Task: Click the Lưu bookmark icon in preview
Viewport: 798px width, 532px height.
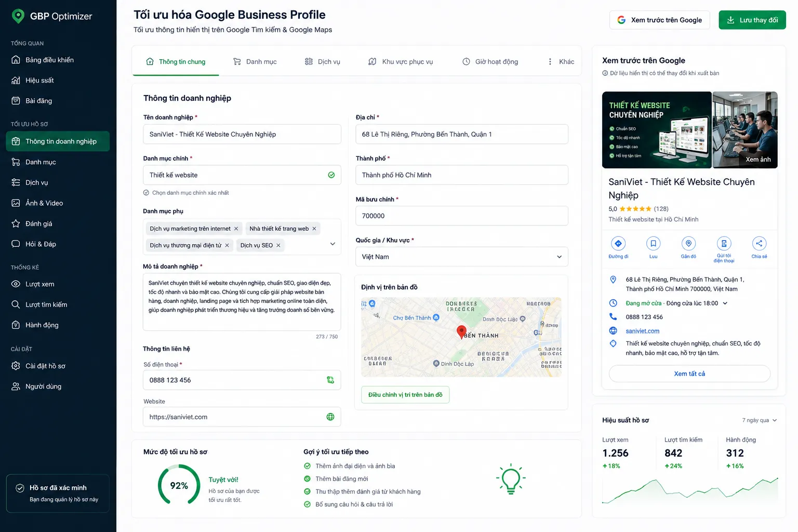Action: pos(654,243)
